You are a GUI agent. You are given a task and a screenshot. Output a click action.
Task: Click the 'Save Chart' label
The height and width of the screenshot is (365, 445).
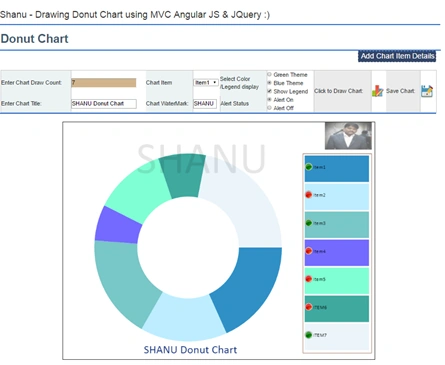(x=400, y=91)
